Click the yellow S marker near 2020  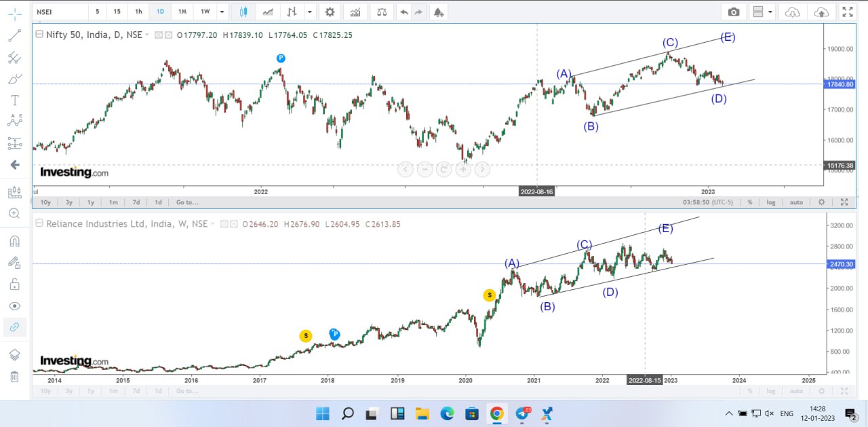[489, 295]
